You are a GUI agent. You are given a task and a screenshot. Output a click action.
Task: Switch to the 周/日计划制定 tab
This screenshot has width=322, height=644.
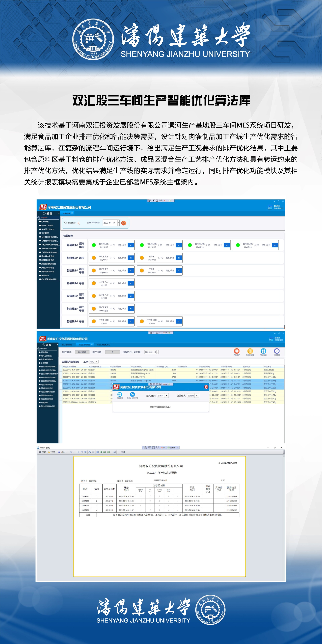click(x=67, y=344)
